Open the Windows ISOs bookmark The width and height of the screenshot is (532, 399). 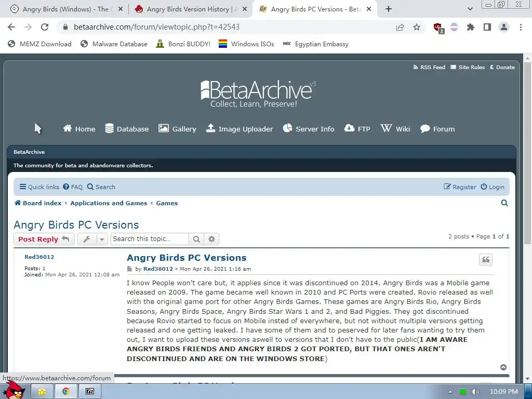246,44
